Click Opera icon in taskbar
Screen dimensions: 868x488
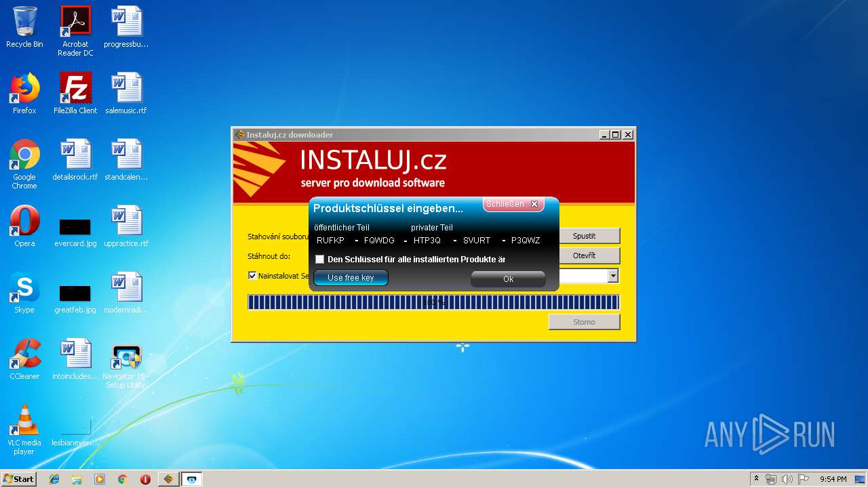tap(145, 479)
